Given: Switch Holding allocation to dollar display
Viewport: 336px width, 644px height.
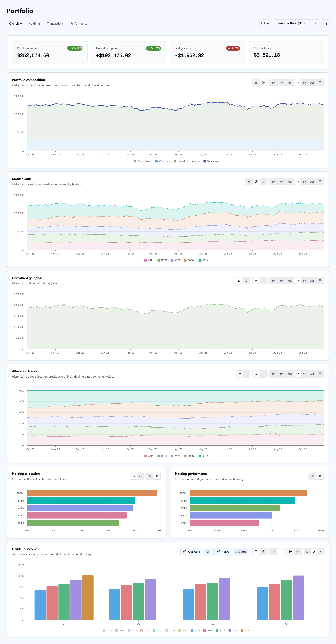Looking at the screenshot, I should pyautogui.click(x=150, y=476).
